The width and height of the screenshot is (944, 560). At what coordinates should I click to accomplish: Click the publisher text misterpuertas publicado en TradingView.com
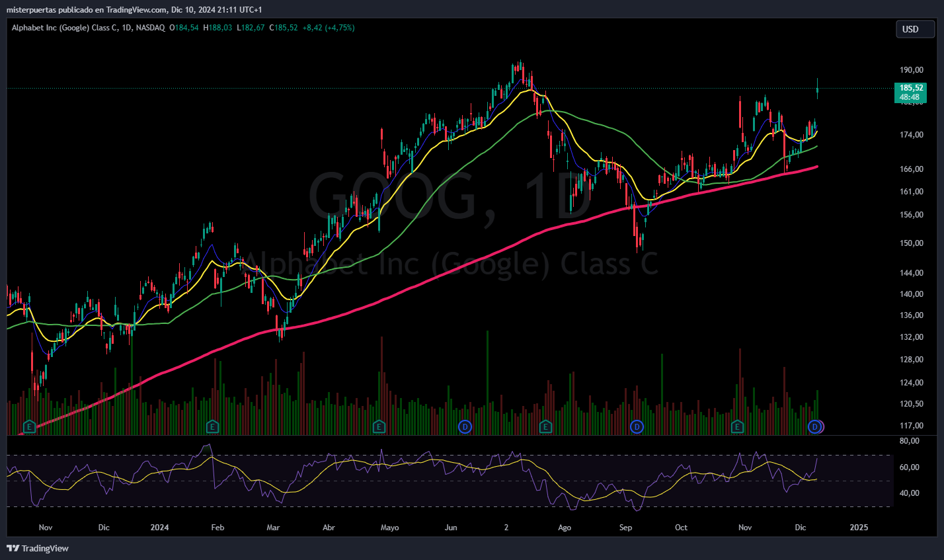click(87, 10)
